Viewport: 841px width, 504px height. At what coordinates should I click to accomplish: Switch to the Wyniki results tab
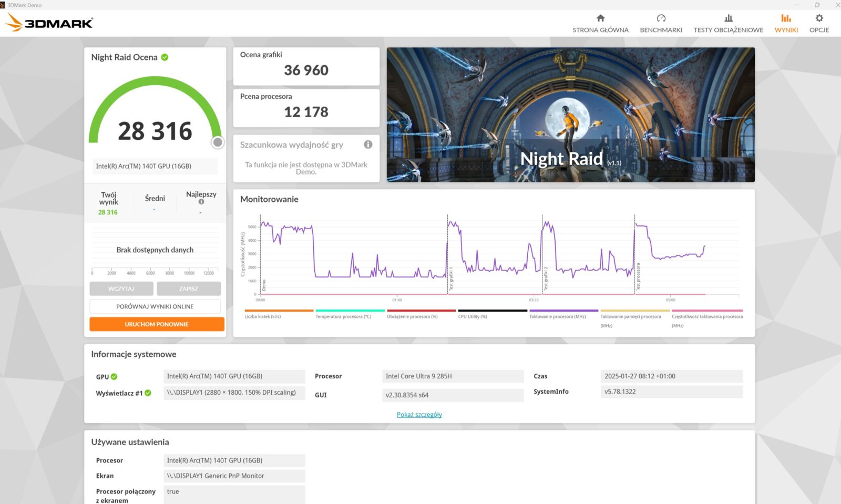(786, 24)
